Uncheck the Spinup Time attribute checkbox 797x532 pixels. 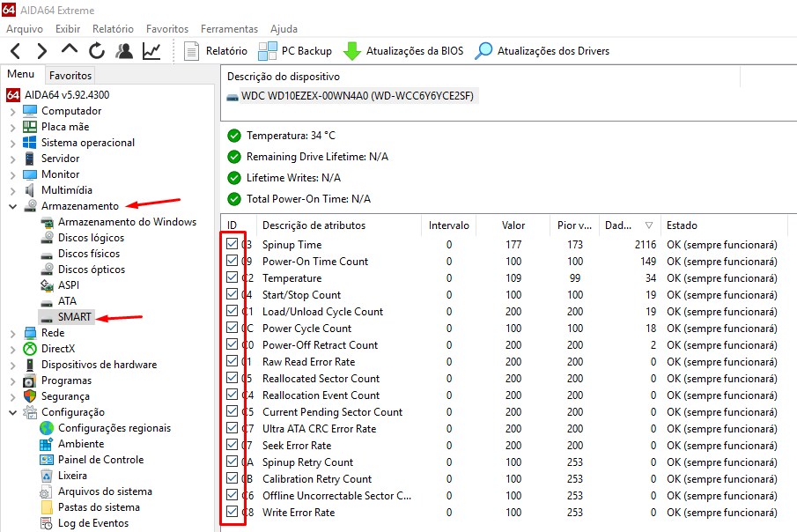(x=232, y=244)
